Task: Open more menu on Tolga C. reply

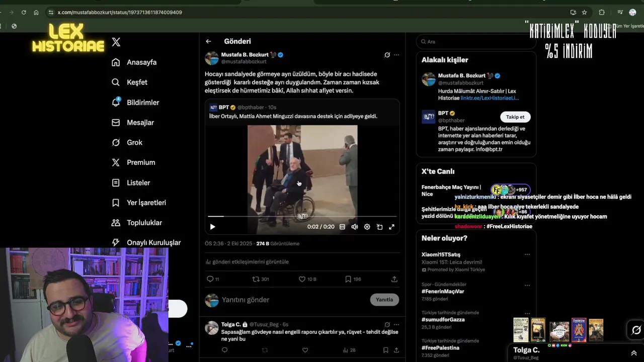Action: pos(396,325)
